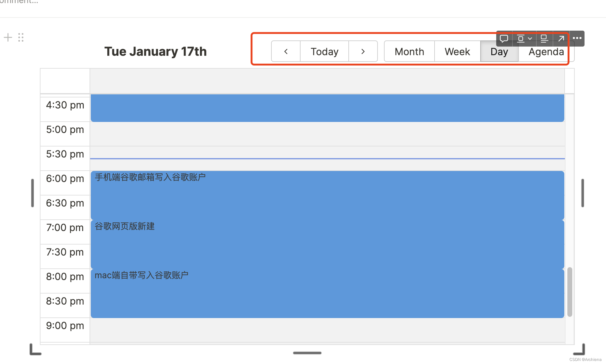
Task: Go to previous day with left chevron
Action: click(286, 51)
